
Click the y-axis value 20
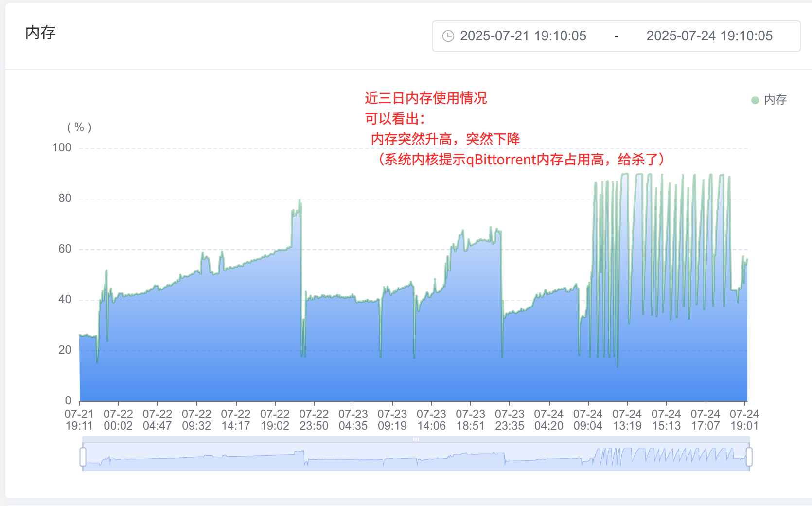click(x=65, y=350)
